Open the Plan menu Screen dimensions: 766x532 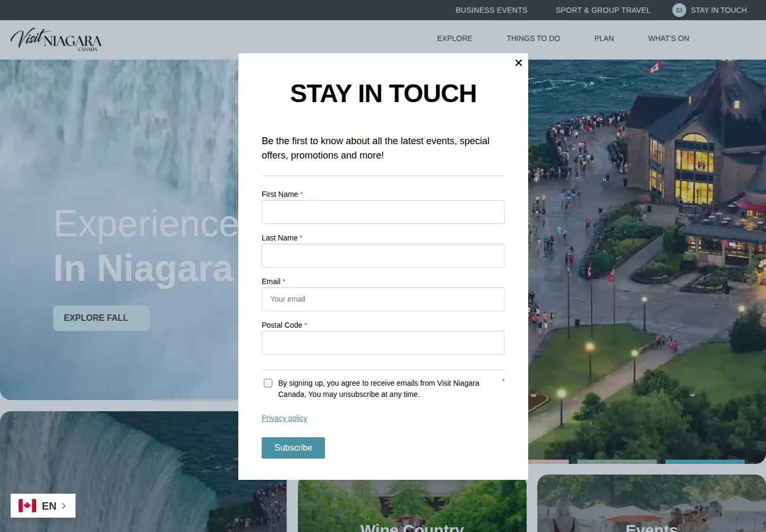[x=604, y=38]
